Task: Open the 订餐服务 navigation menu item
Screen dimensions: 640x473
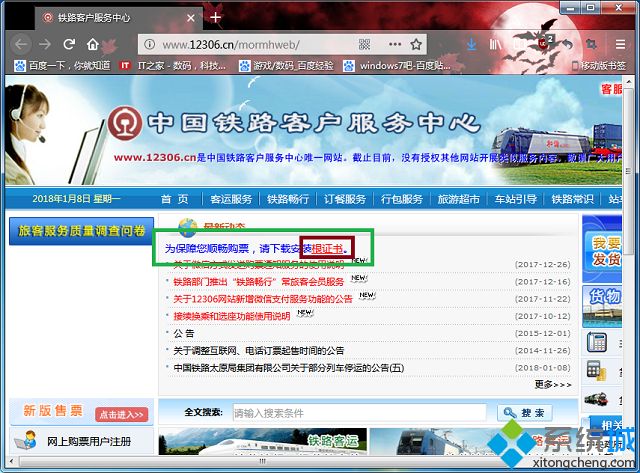Action: 344,199
